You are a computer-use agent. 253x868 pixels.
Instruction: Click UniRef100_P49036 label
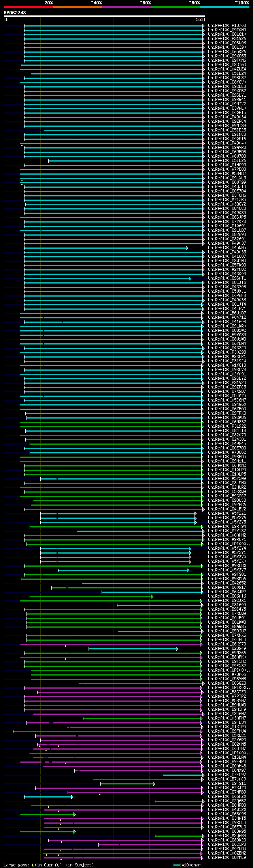click(x=227, y=300)
